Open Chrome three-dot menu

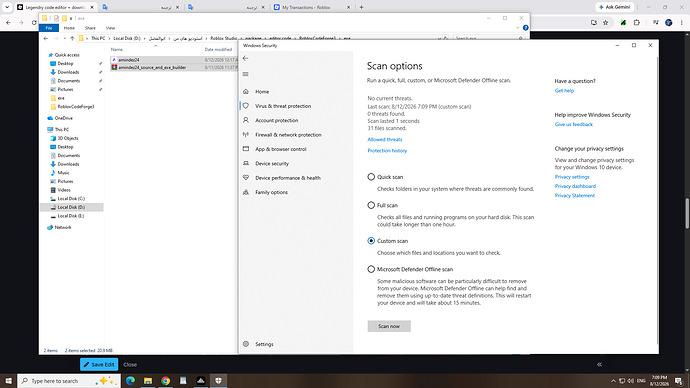(682, 22)
